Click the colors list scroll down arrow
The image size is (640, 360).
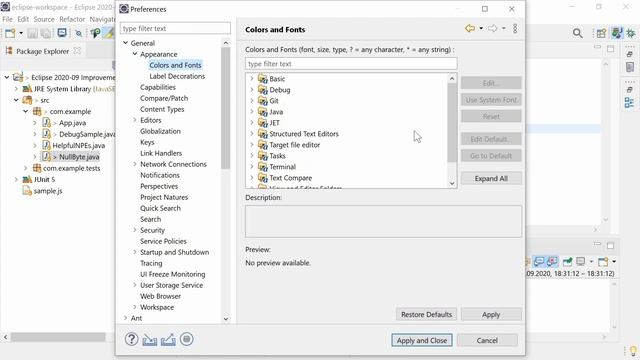click(x=452, y=183)
